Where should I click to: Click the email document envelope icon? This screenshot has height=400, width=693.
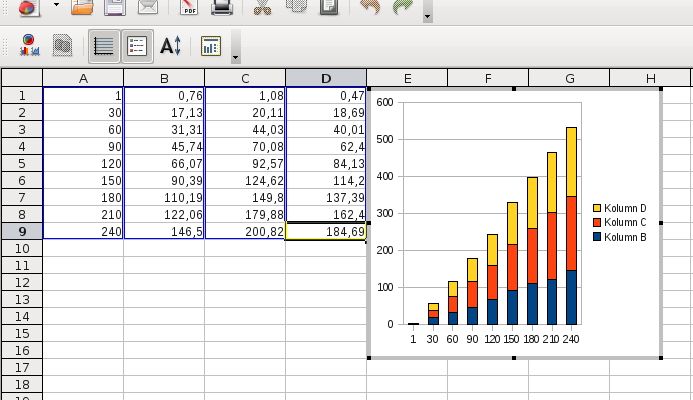click(x=148, y=7)
